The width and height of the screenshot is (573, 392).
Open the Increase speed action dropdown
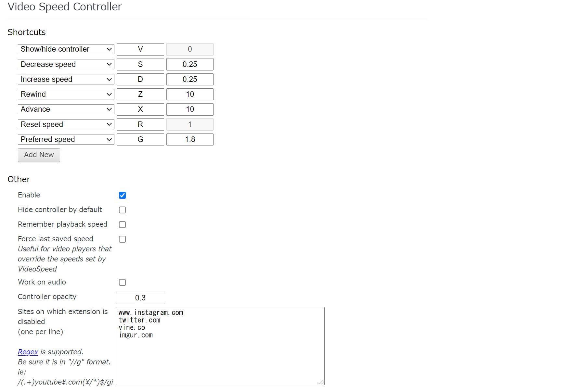tap(66, 79)
